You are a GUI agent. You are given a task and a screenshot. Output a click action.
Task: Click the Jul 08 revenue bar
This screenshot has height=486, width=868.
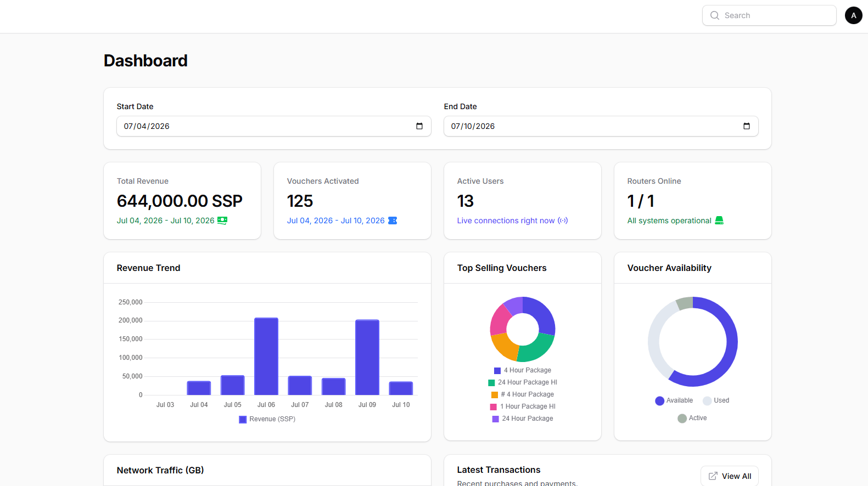334,387
